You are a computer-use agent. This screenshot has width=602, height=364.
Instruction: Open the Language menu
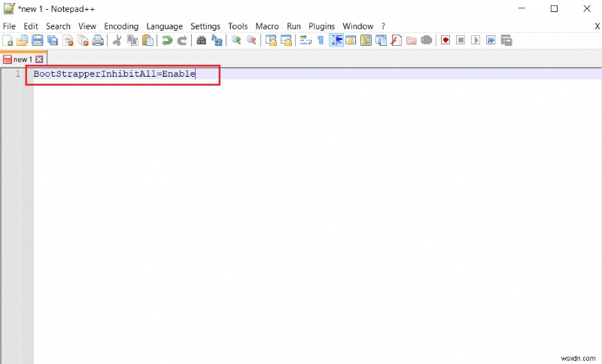[x=165, y=26]
